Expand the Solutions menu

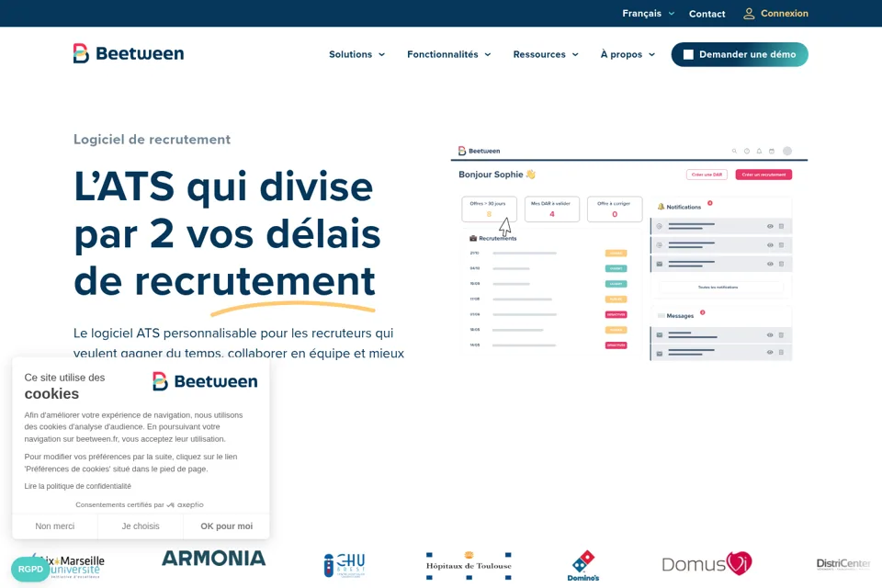coord(356,54)
